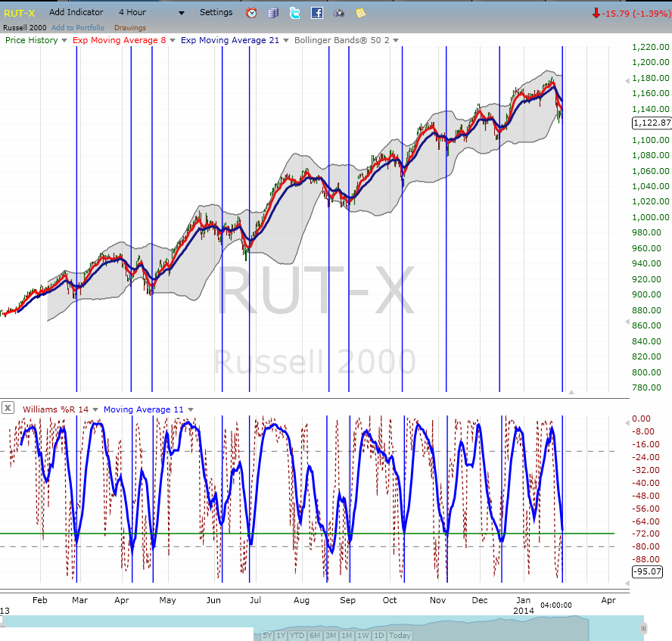Screen dimensions: 672x641
Task: Click the red down-arrow price change icon
Action: 596,14
